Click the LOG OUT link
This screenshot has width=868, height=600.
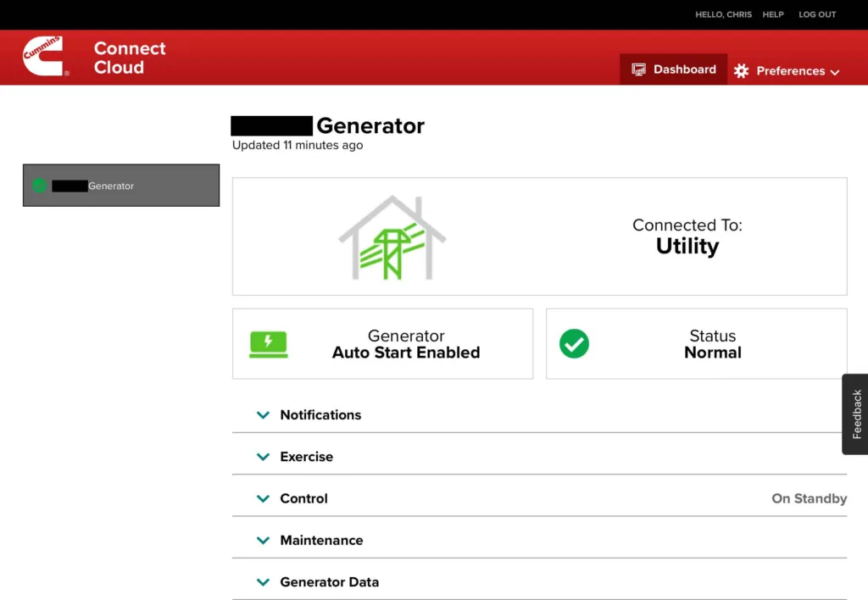click(817, 14)
